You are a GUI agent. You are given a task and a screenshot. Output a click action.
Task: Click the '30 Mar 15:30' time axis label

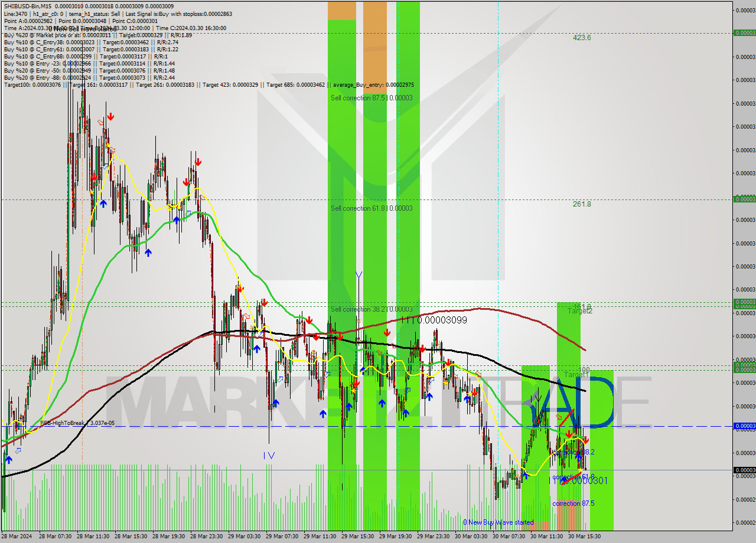584,537
